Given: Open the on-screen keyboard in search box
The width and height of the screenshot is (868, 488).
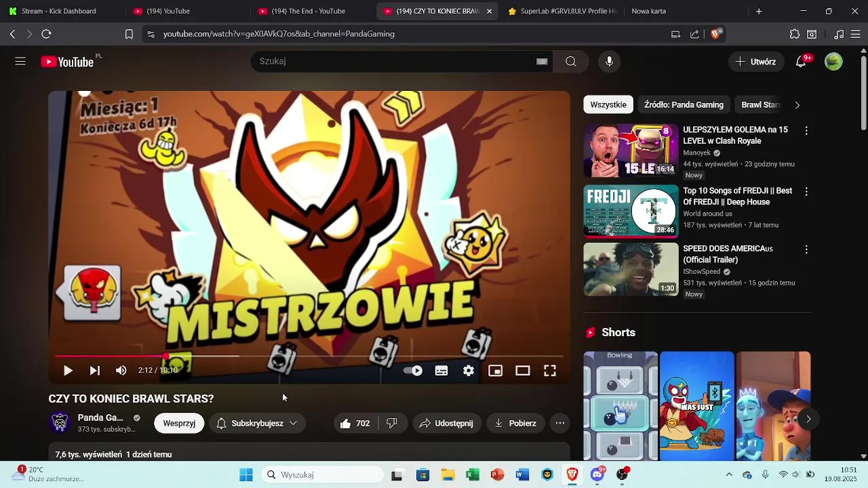Looking at the screenshot, I should coord(542,62).
